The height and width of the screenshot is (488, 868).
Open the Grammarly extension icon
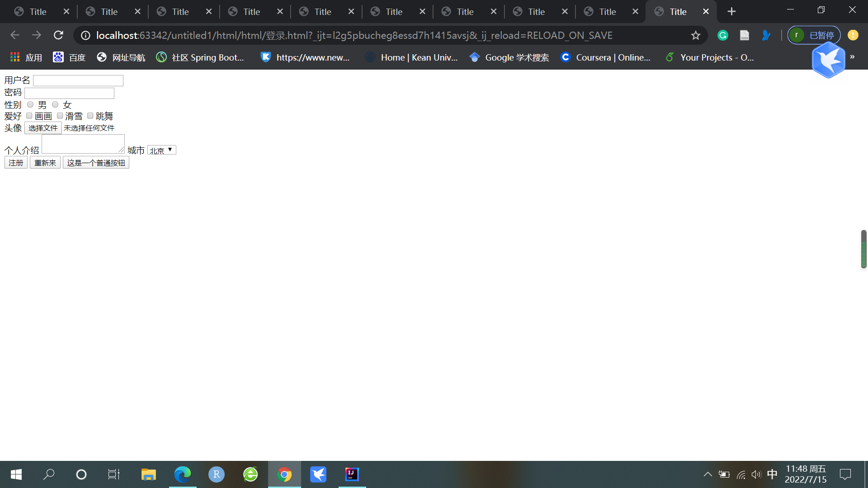[722, 35]
